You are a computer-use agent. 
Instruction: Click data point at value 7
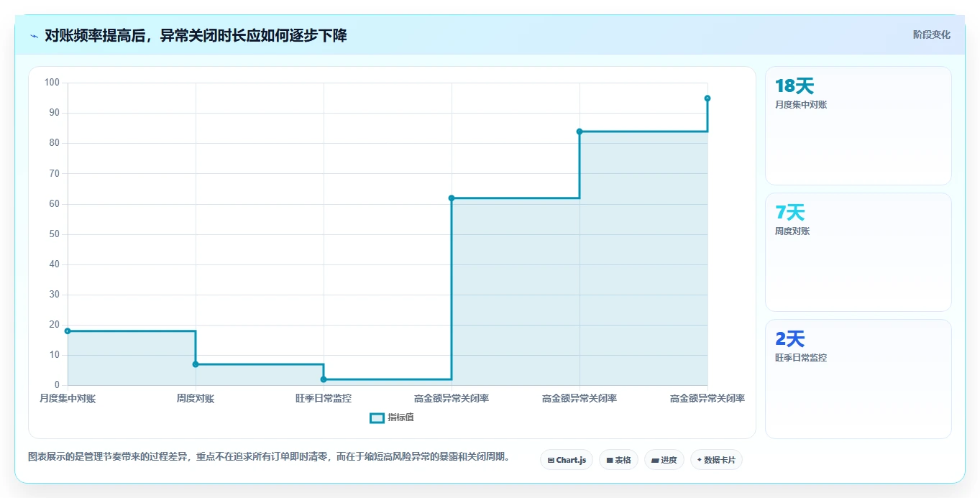point(196,364)
